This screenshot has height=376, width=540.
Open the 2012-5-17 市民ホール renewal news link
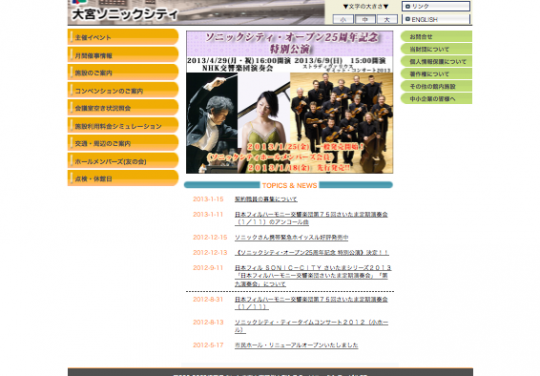296,345
